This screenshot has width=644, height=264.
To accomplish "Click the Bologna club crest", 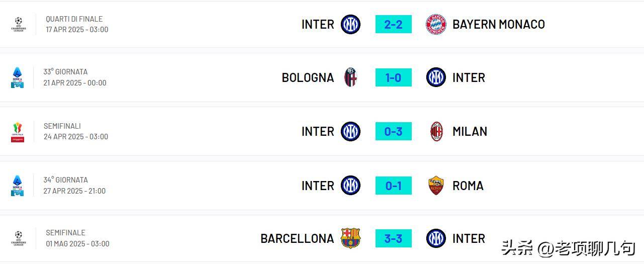I will 350,77.
